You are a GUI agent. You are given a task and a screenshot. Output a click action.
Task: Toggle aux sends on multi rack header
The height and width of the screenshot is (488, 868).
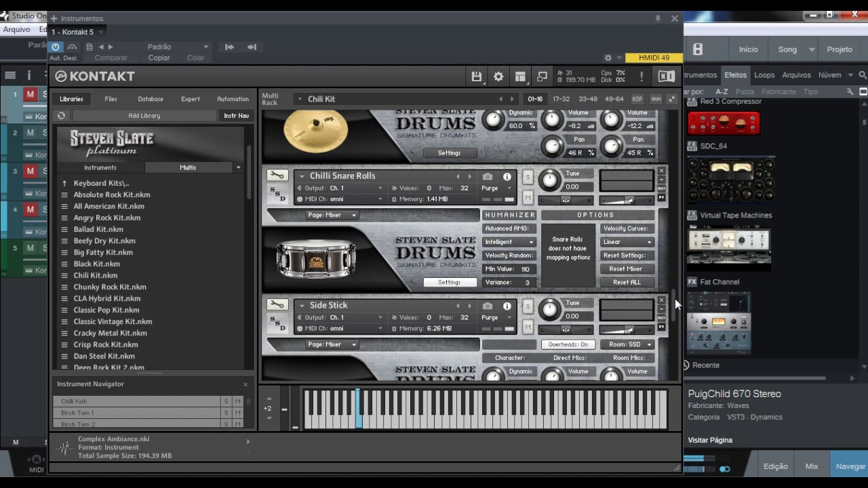(x=656, y=99)
